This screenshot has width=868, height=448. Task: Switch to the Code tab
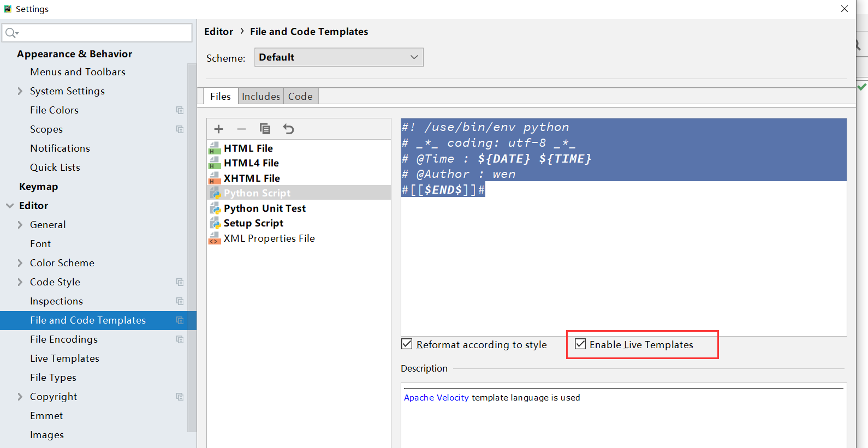point(300,97)
